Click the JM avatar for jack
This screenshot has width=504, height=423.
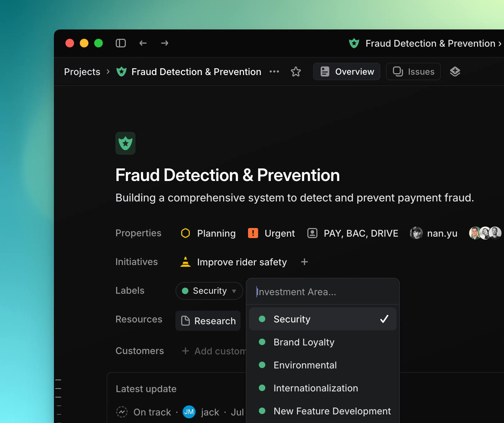point(189,412)
